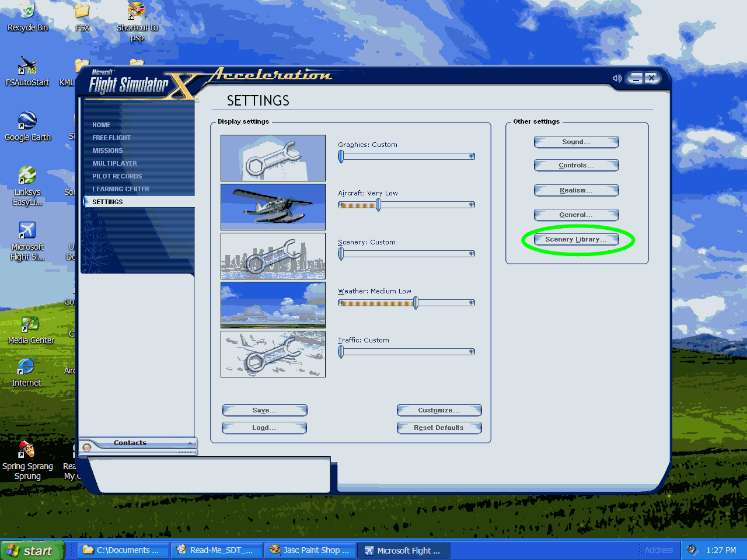Mute sound using the speaker icon
Image resolution: width=747 pixels, height=560 pixels.
[616, 78]
